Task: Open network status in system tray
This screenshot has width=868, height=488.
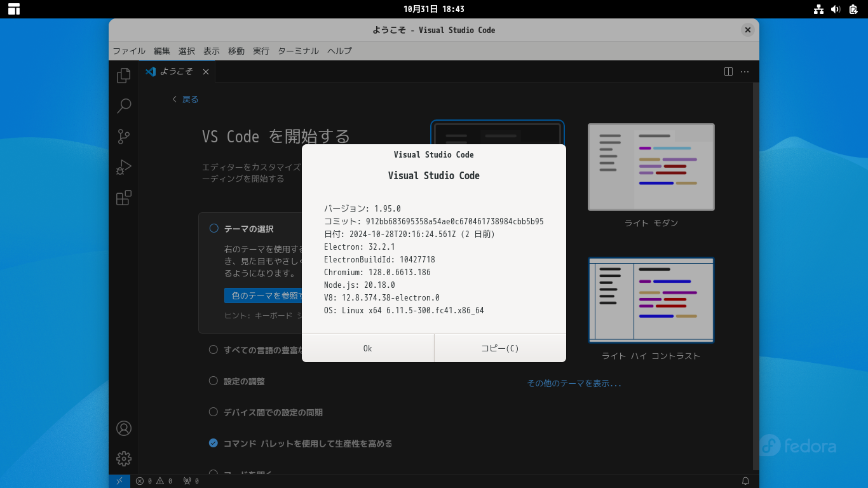Action: [818, 9]
